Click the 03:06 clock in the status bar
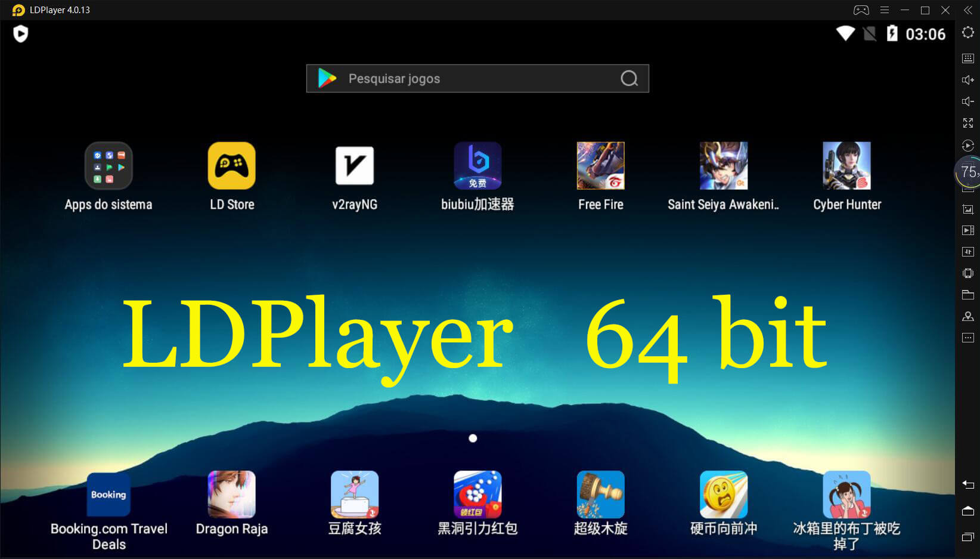 (x=926, y=34)
